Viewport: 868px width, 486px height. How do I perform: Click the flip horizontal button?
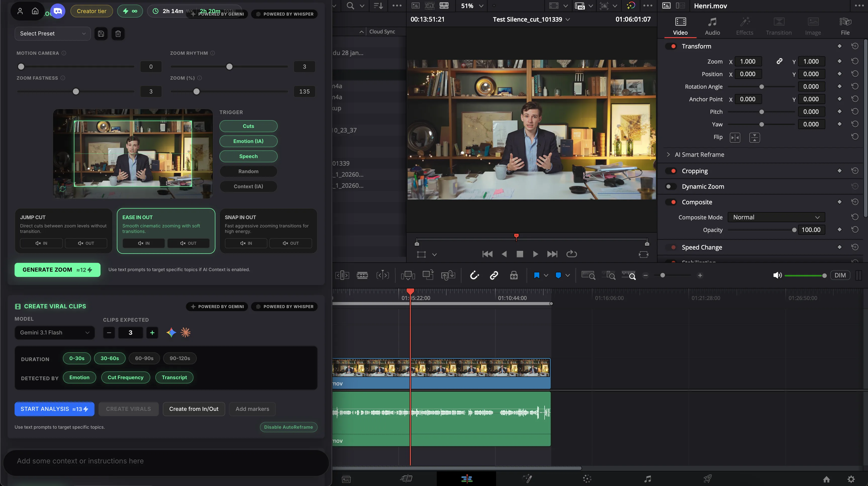click(735, 137)
